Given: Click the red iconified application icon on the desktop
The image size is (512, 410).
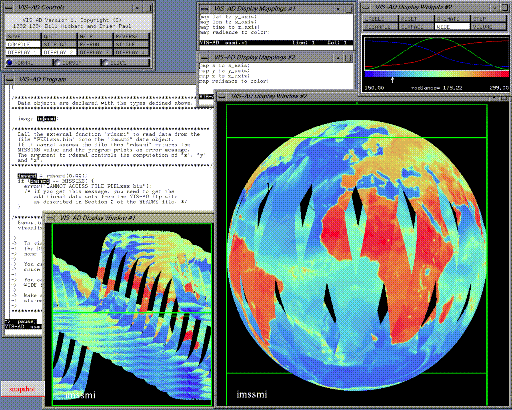Looking at the screenshot, I should coord(22,389).
